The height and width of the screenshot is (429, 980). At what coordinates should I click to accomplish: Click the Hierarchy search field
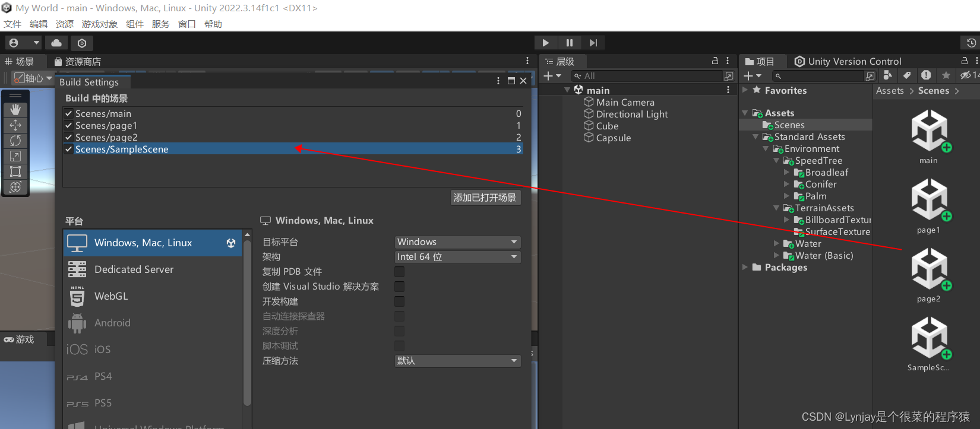(x=646, y=76)
